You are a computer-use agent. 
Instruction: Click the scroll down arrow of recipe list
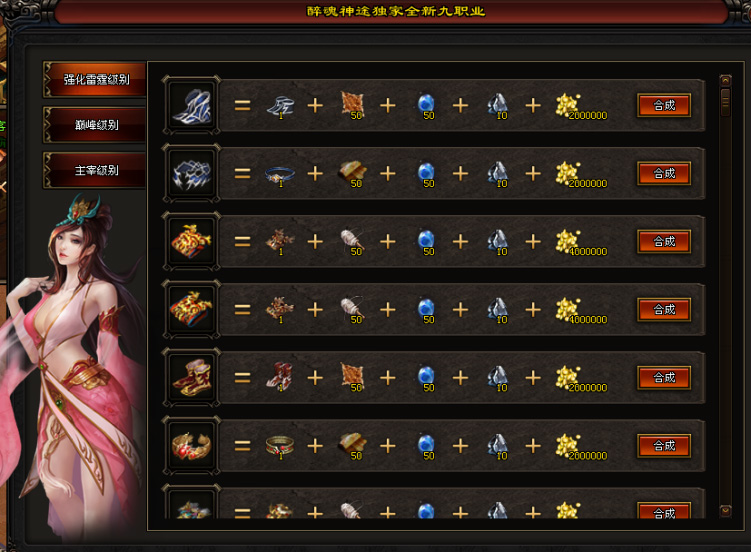[726, 511]
